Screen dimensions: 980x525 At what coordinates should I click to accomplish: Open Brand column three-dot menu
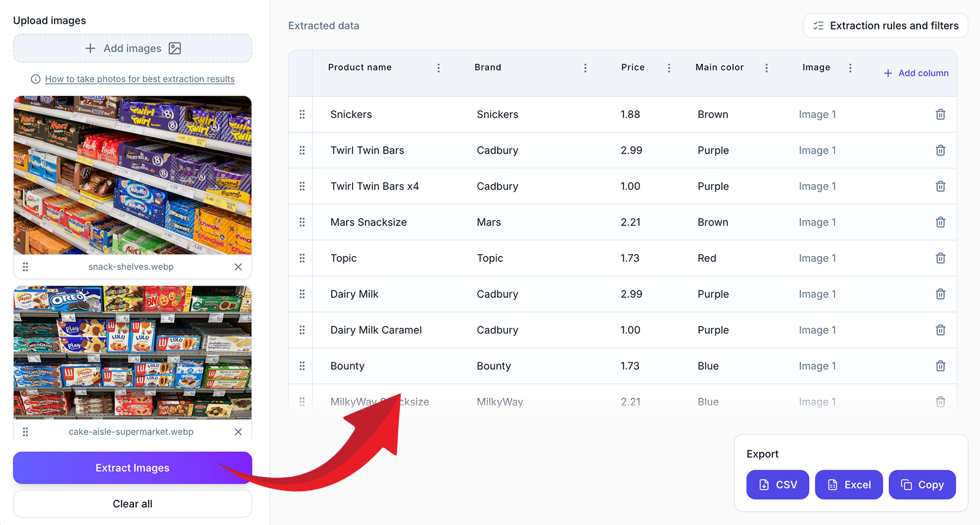[585, 68]
